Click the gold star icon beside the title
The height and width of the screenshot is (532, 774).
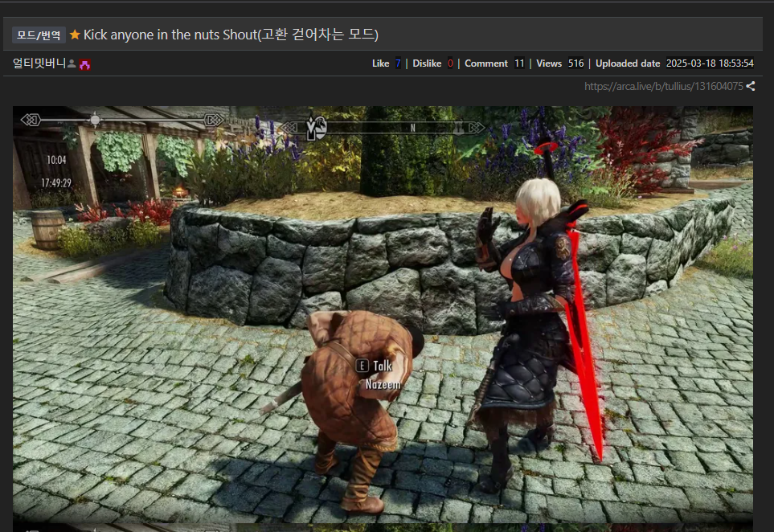pyautogui.click(x=75, y=35)
